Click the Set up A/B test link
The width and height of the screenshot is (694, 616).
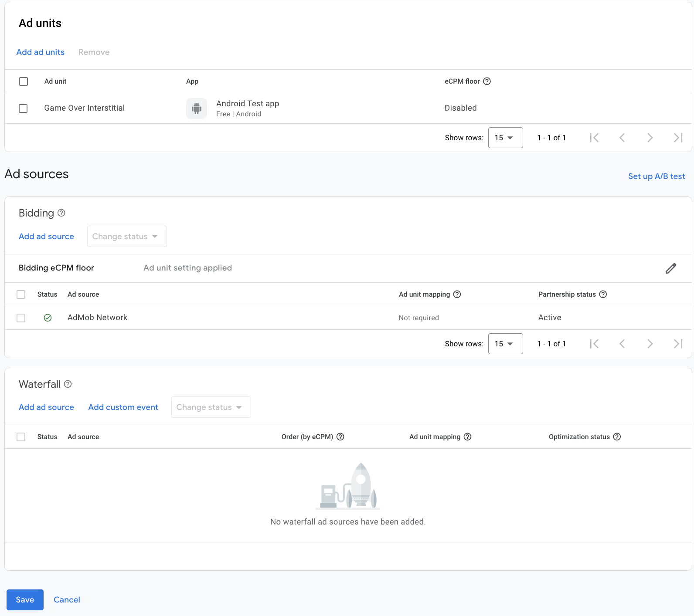tap(657, 176)
